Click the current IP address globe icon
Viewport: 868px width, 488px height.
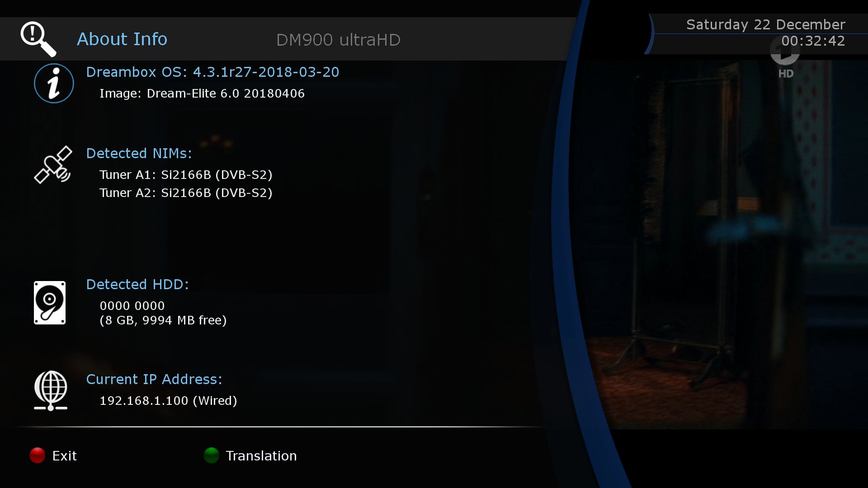tap(51, 390)
